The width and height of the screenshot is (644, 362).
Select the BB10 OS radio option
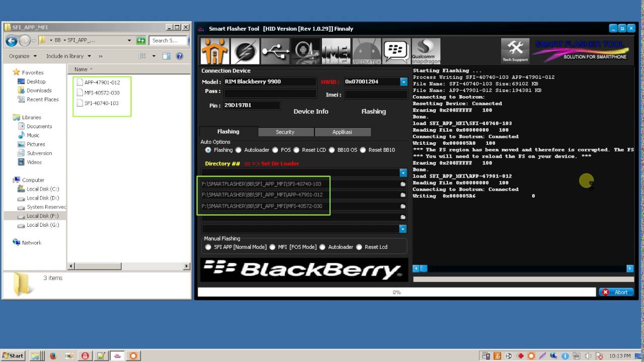(332, 150)
